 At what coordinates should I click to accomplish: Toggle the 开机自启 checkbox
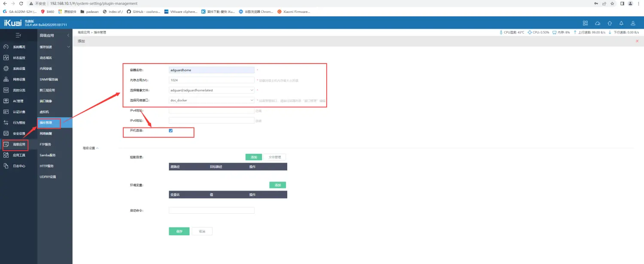[x=171, y=130]
